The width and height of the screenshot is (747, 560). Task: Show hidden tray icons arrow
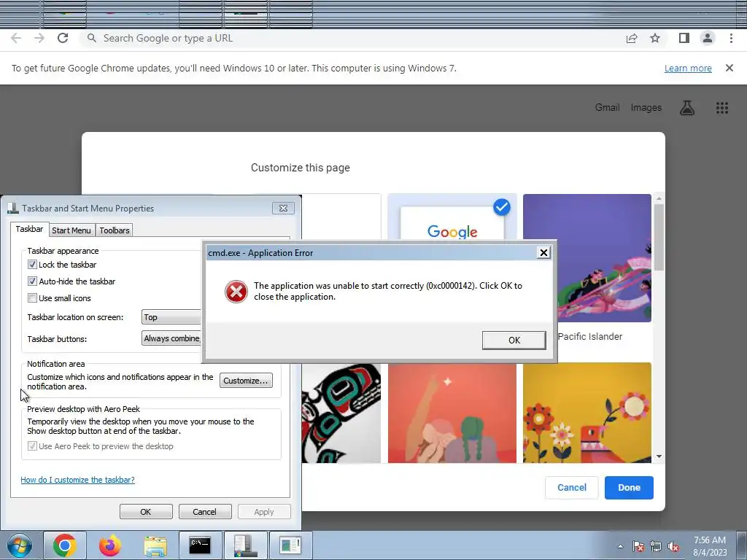620,546
